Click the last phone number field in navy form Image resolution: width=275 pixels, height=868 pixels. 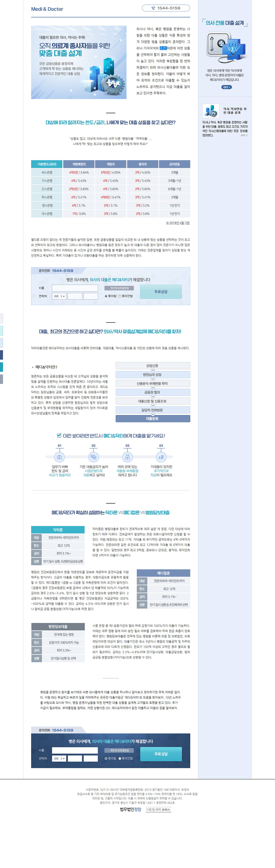click(x=91, y=759)
